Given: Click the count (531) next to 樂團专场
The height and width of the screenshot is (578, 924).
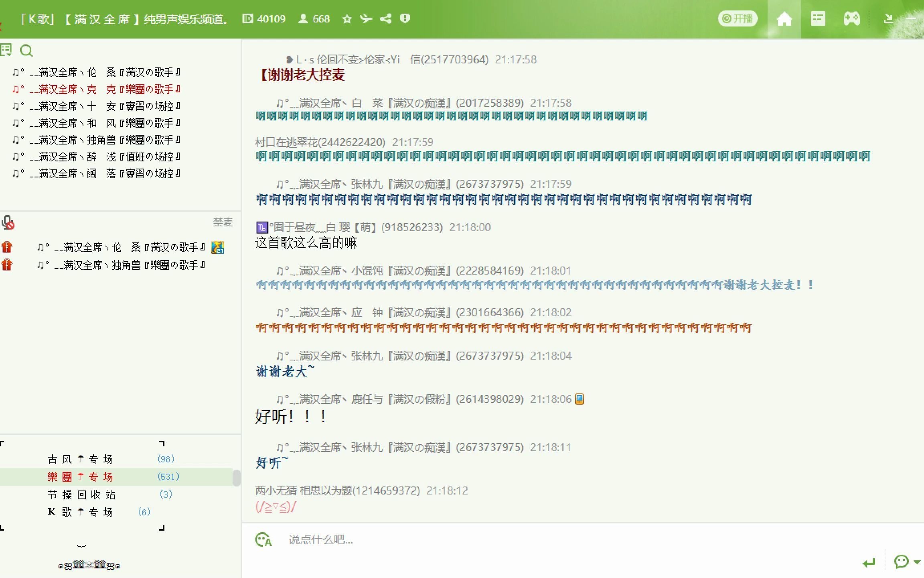Looking at the screenshot, I should click(168, 477).
